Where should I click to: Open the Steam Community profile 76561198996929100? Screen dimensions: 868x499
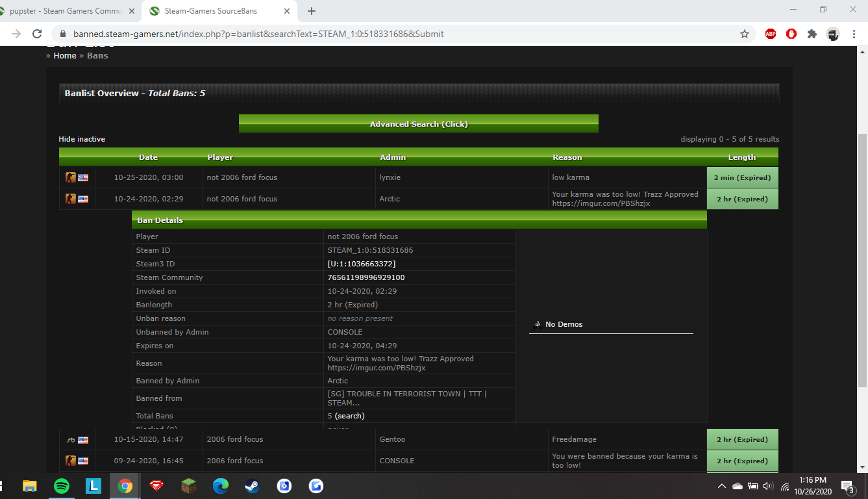(x=366, y=277)
